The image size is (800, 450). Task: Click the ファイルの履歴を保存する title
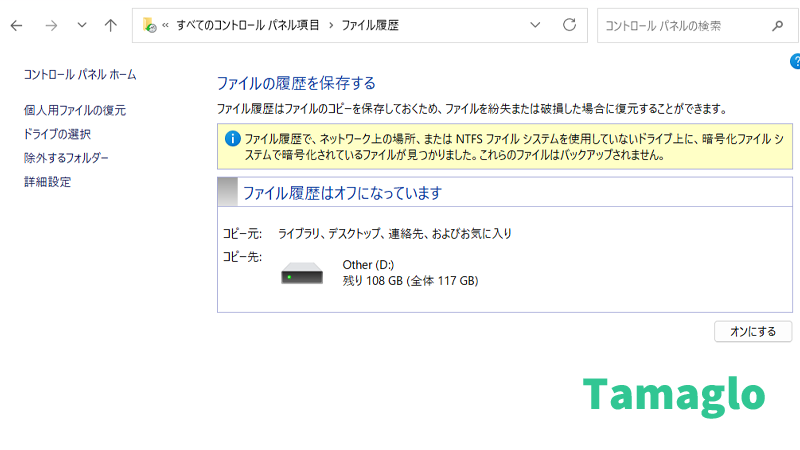(296, 83)
